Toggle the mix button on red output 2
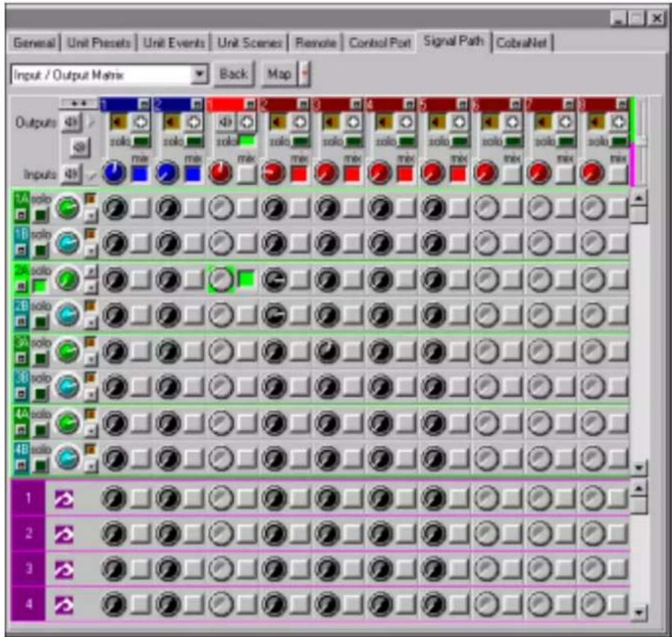Screen dimensions: 672x637 click(299, 173)
